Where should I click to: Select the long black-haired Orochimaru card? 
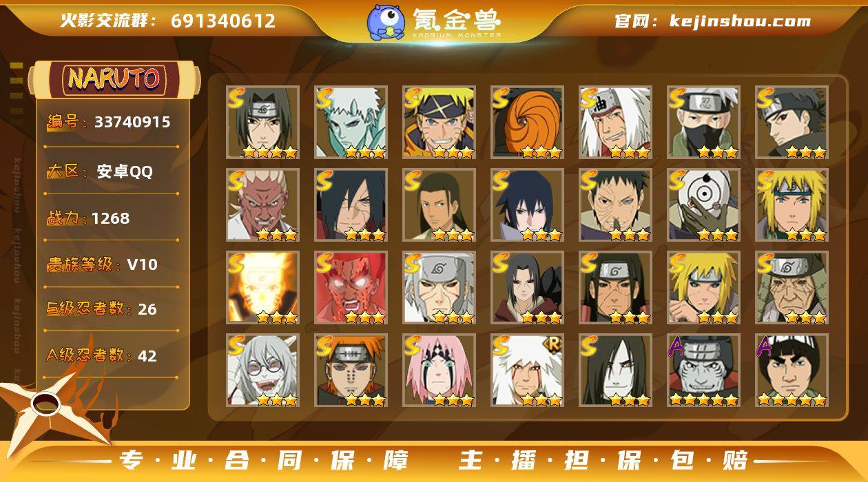[x=615, y=370]
